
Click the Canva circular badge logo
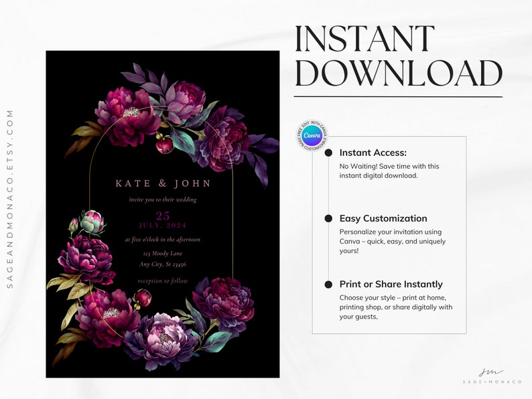[312, 136]
